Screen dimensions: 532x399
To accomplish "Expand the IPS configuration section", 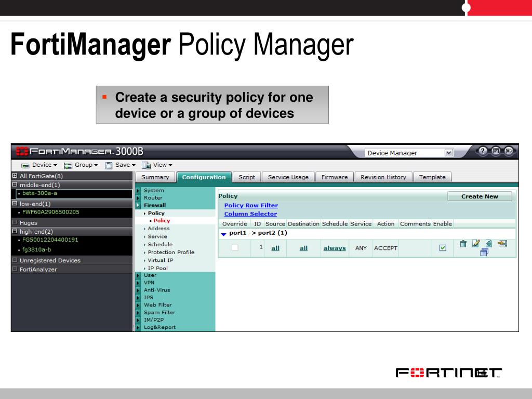I will pyautogui.click(x=138, y=298).
